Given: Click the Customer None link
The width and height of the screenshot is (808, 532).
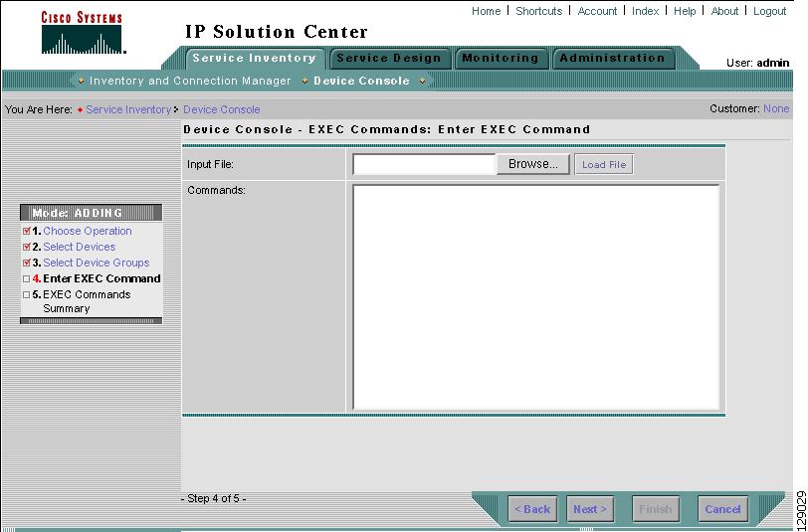Looking at the screenshot, I should click(x=776, y=108).
